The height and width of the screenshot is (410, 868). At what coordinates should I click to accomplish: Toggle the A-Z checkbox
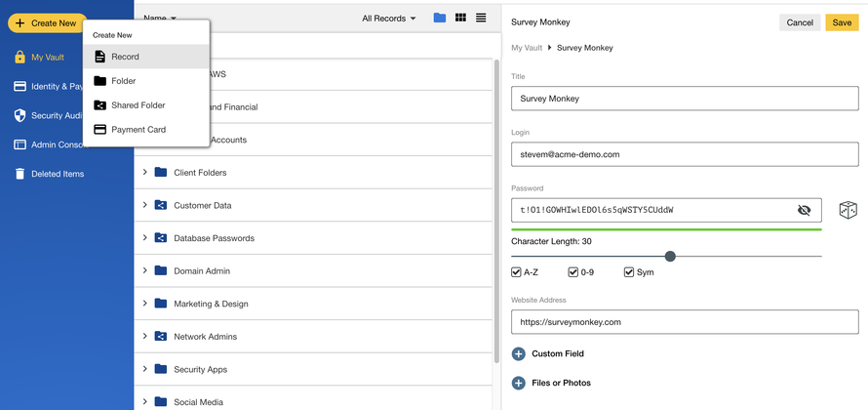(517, 272)
